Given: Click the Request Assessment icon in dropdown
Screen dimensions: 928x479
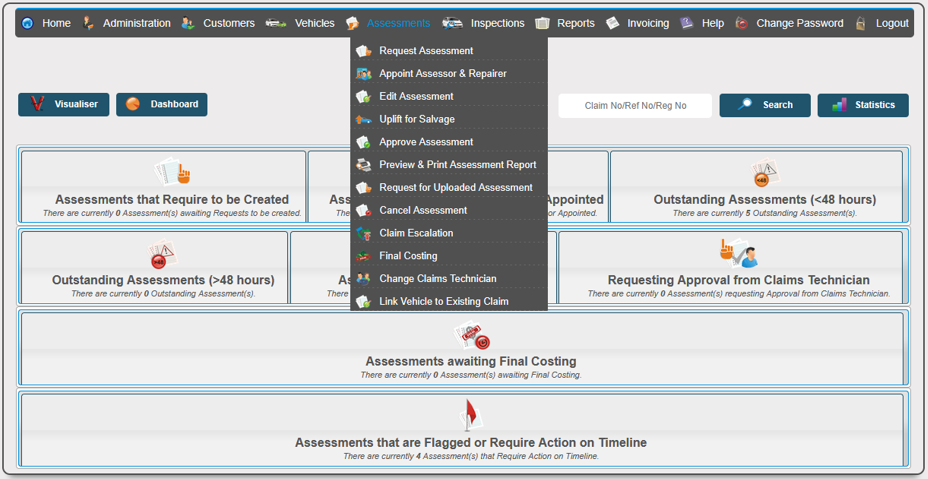Looking at the screenshot, I should 363,51.
